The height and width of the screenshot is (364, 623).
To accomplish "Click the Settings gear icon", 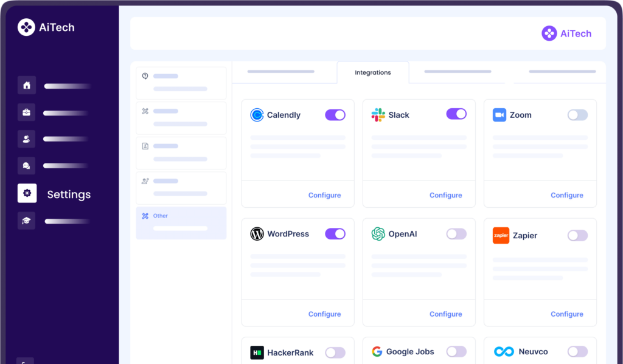I will coord(27,193).
